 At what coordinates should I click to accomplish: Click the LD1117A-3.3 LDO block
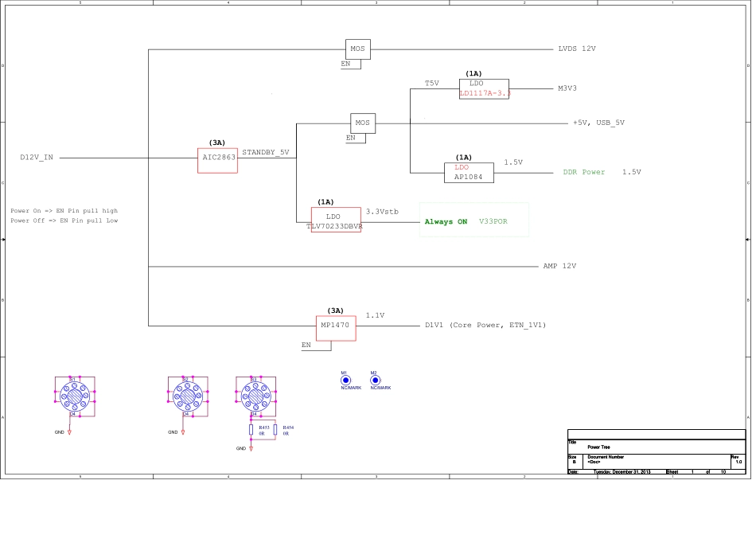click(x=484, y=88)
